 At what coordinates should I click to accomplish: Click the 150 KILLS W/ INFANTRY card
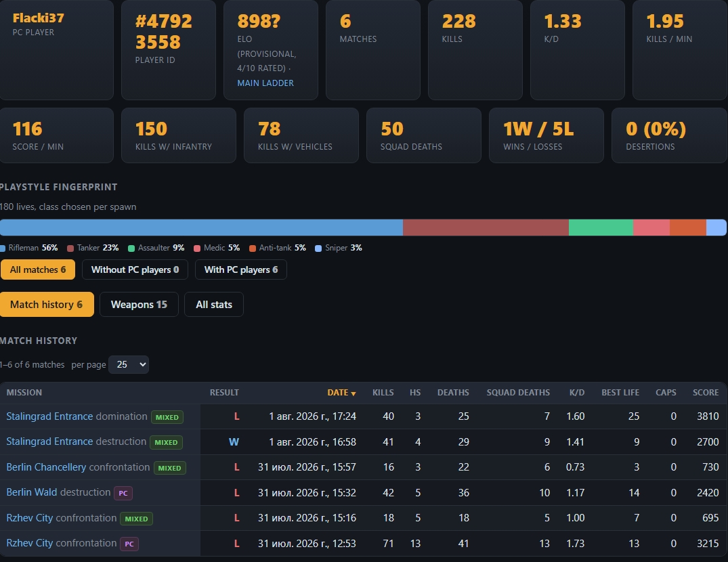click(179, 135)
